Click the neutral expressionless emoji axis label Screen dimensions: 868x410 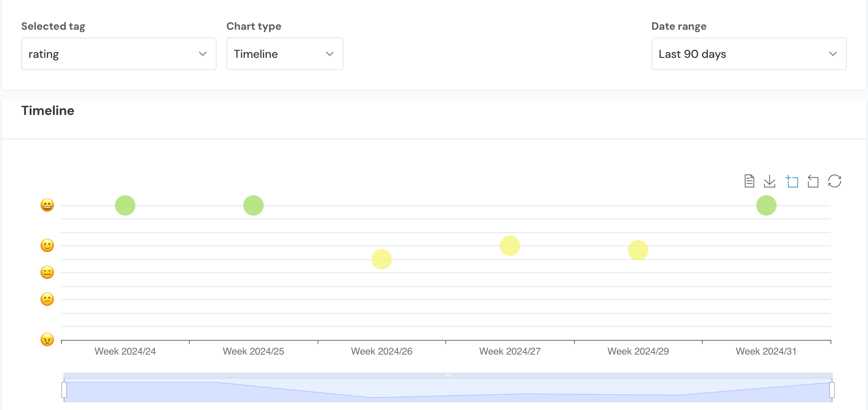coord(47,272)
